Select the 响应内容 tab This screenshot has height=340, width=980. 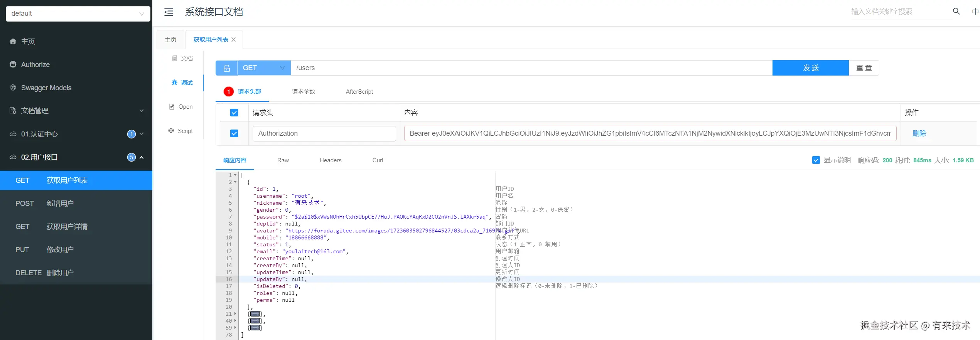coord(235,160)
